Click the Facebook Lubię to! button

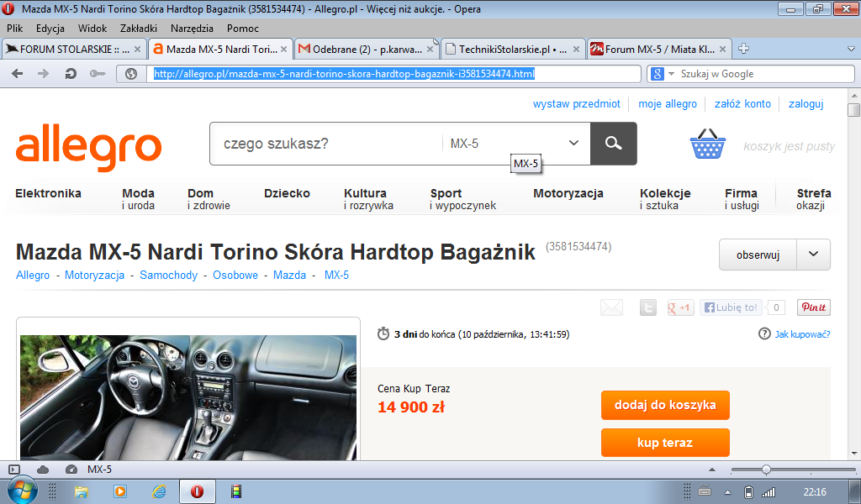click(731, 307)
